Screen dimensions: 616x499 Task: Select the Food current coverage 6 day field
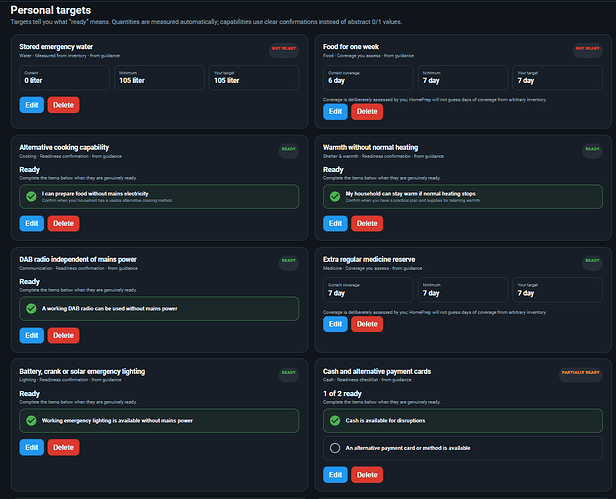click(x=368, y=78)
